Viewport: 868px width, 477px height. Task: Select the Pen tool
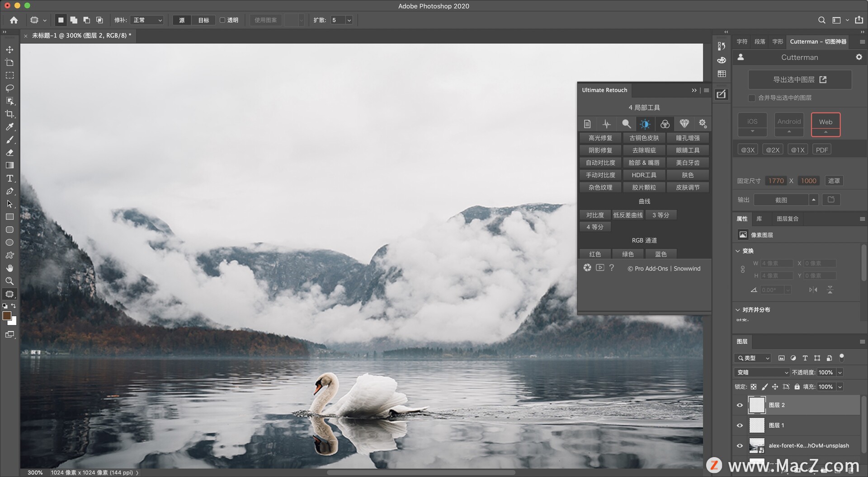pos(9,191)
